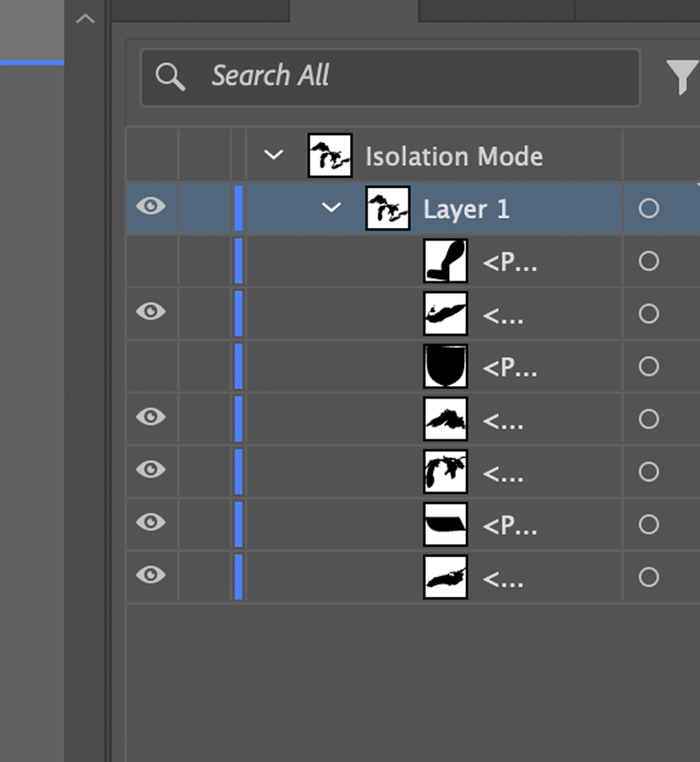700x762 pixels.
Task: Click the magnifying glass search icon
Action: pos(171,77)
